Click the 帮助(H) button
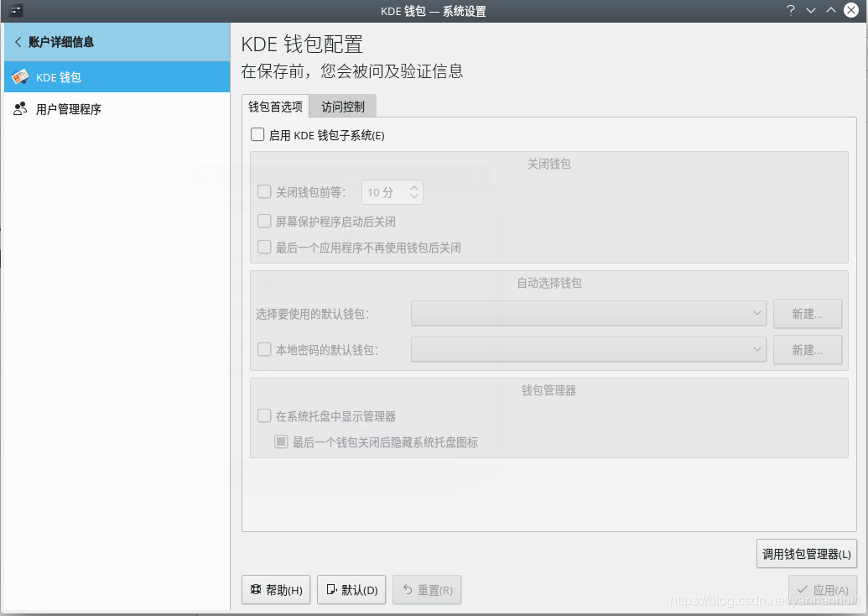The width and height of the screenshot is (868, 616). tap(276, 590)
